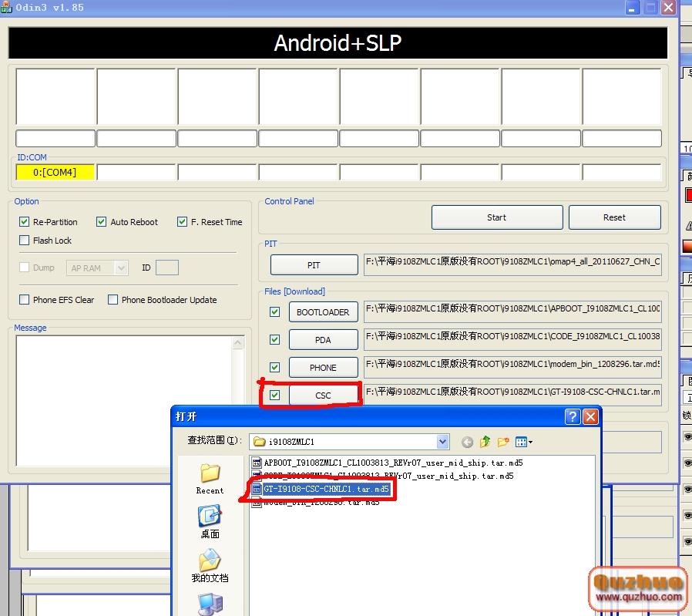Screen dimensions: 692x616
Task: Select the CODE_I9108ZMLC1 tar.md5 file
Action: 383,476
